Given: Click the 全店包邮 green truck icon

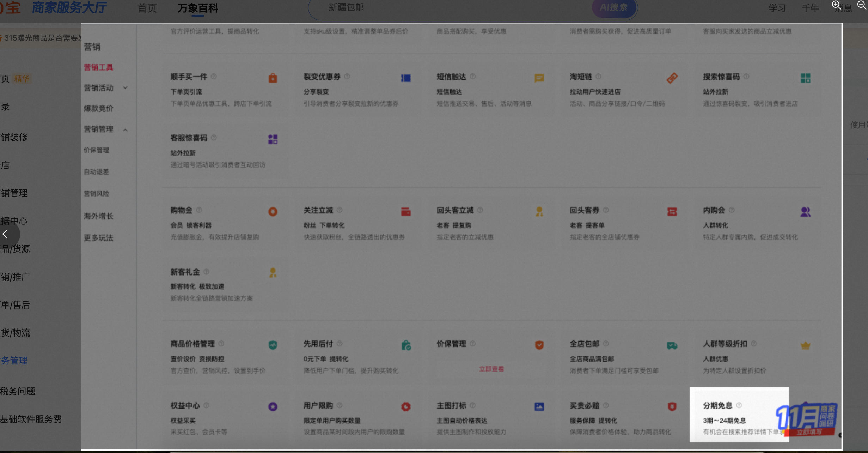Looking at the screenshot, I should [x=672, y=345].
